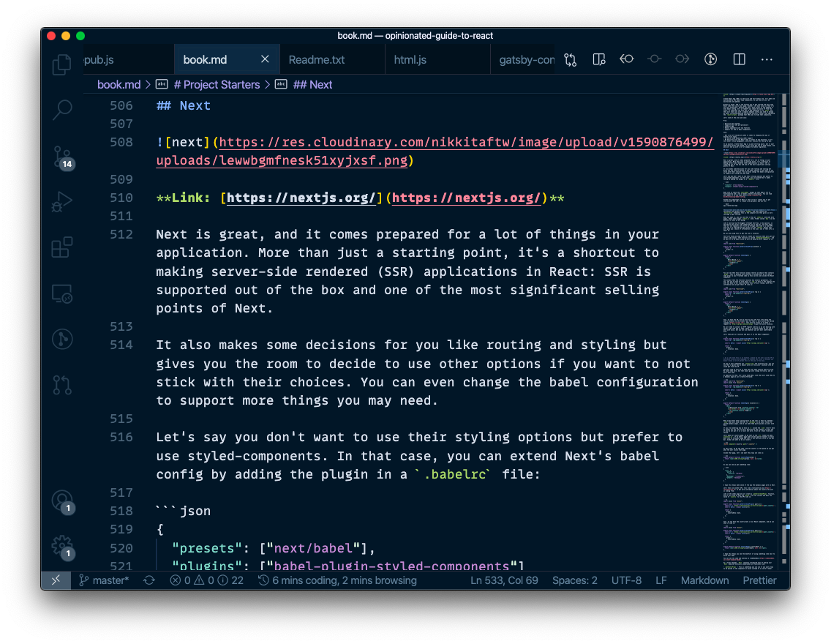Open the Explorer view in activity bar

[62, 64]
